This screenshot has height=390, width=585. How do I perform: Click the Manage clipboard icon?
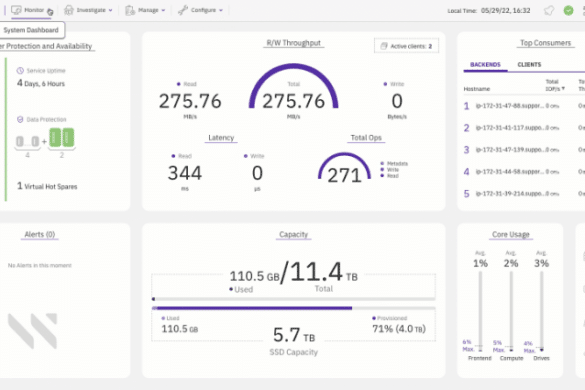(x=130, y=10)
